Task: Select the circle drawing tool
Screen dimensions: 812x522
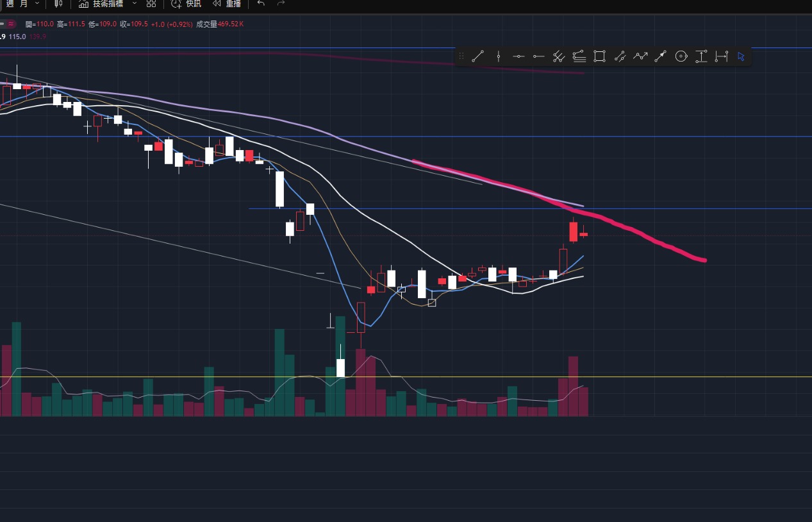Action: point(681,56)
